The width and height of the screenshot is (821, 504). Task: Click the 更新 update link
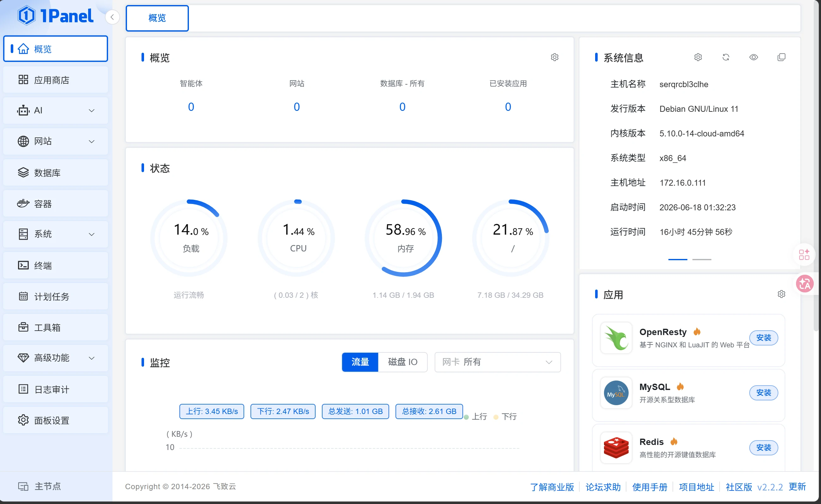pyautogui.click(x=797, y=487)
